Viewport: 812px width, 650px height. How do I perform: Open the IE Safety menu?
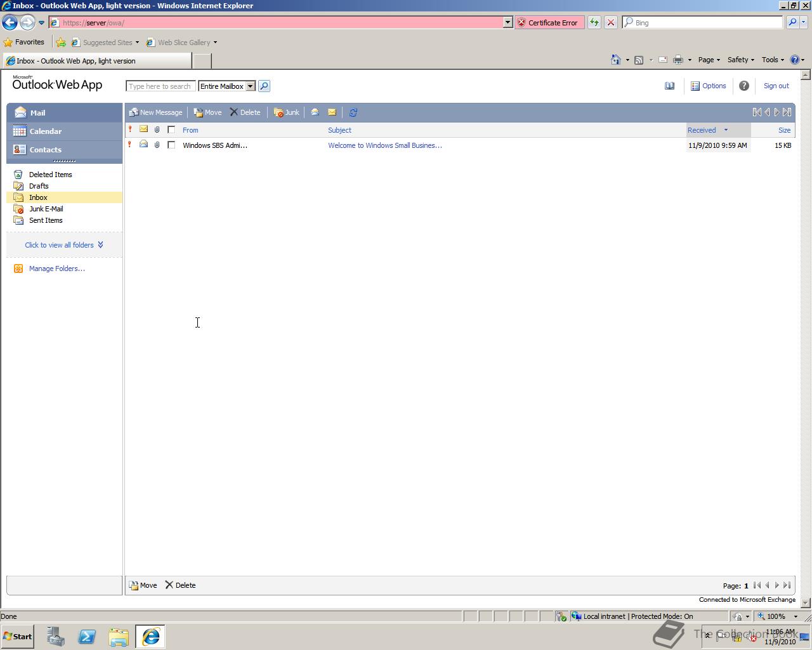pyautogui.click(x=740, y=60)
